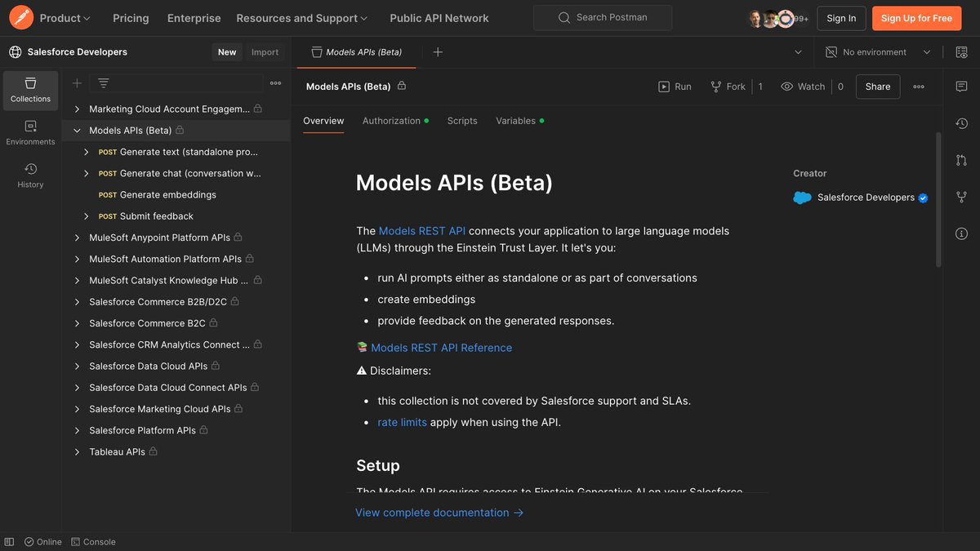Switch to the Scripts tab
Image resolution: width=980 pixels, height=551 pixels.
[x=462, y=121]
